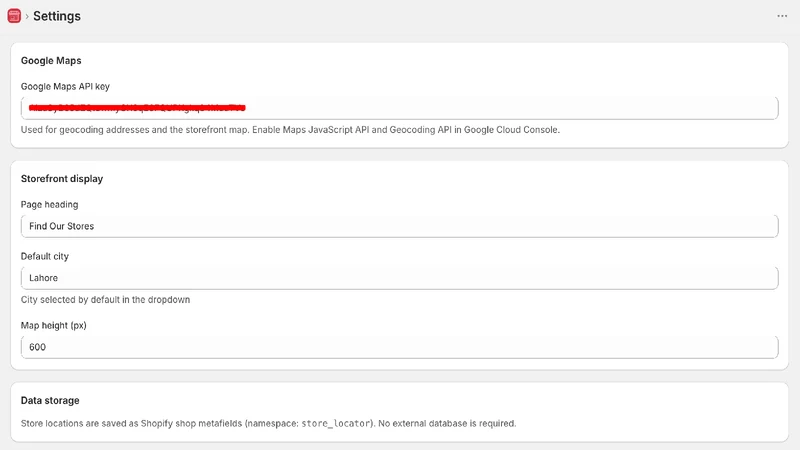Screen dimensions: 800x450
Task: Click the 'Map height (px)' label
Action: pyautogui.click(x=54, y=326)
